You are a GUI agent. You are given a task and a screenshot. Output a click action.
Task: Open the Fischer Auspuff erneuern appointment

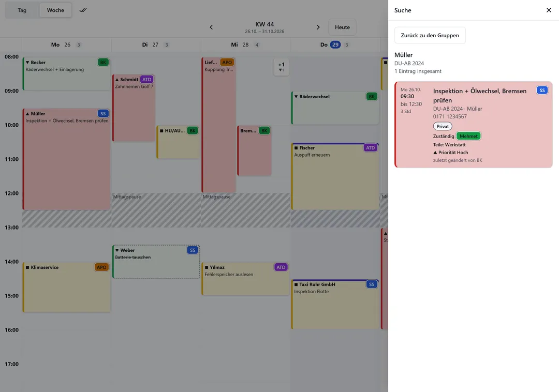pos(335,176)
